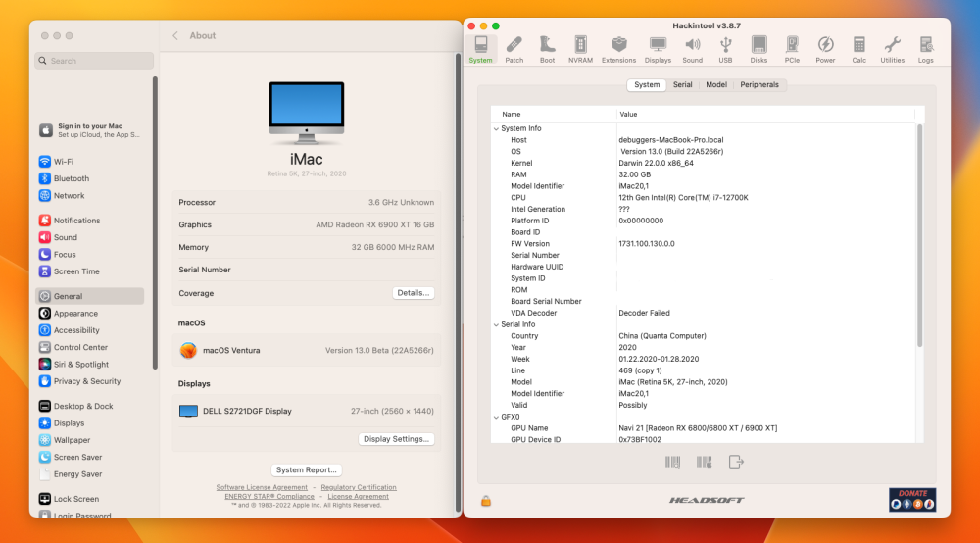Open the USB toolbar icon
Viewport: 980px width, 543px height.
pyautogui.click(x=725, y=49)
